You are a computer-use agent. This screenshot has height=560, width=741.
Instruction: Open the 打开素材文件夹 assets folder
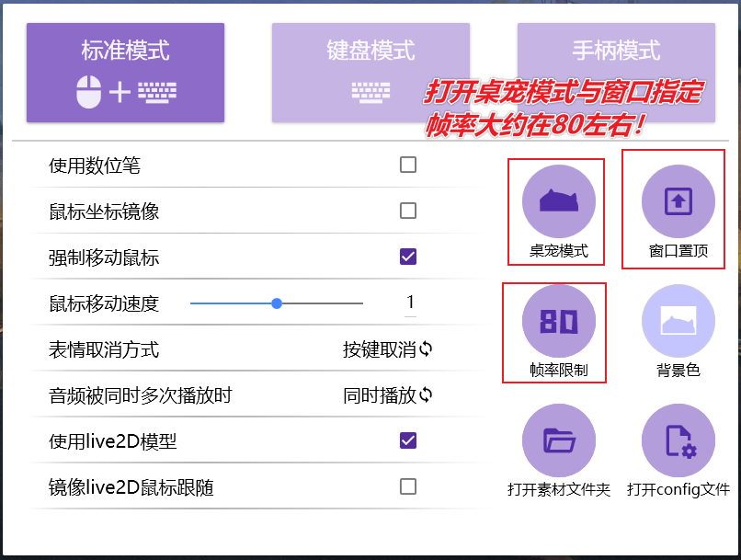559,440
